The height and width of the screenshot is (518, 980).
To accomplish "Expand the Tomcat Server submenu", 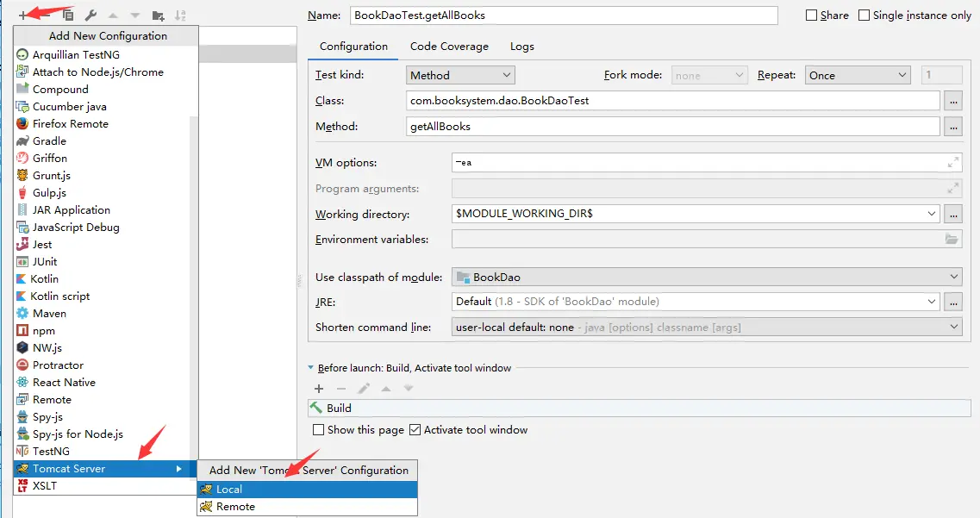I will pyautogui.click(x=105, y=469).
